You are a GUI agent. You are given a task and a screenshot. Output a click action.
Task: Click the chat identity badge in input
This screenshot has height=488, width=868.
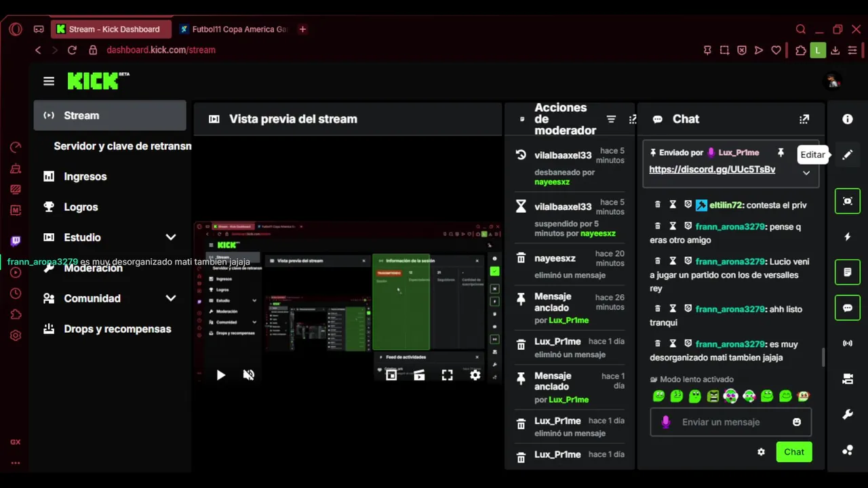click(x=665, y=422)
